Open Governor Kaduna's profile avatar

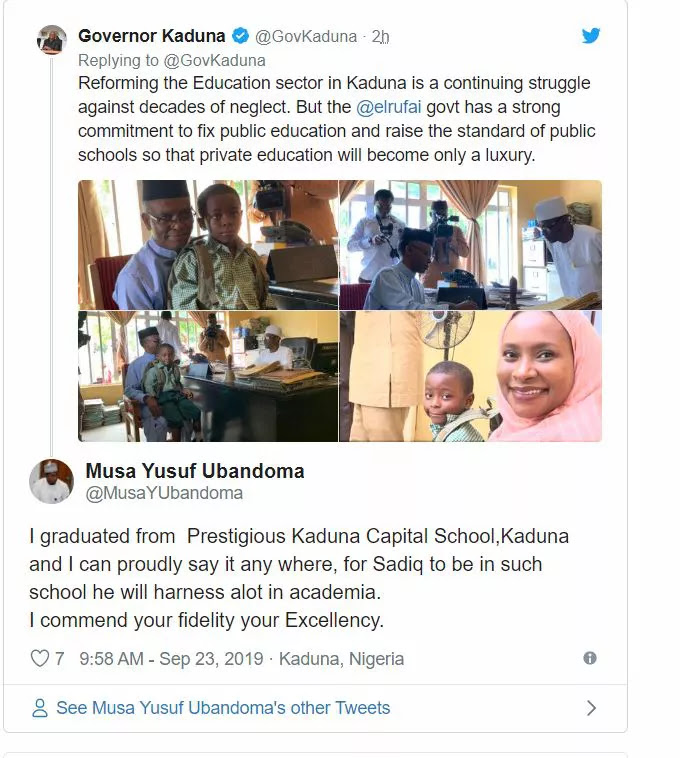coord(52,40)
